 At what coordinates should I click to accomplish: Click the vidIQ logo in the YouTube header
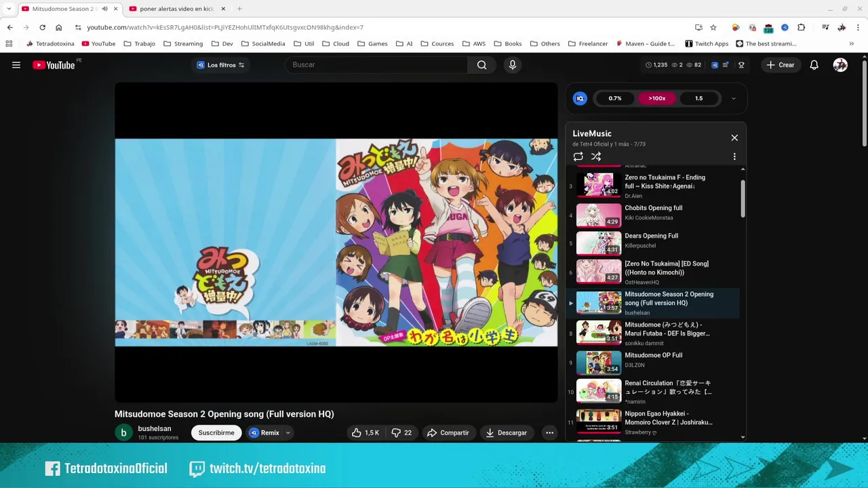[x=715, y=65]
